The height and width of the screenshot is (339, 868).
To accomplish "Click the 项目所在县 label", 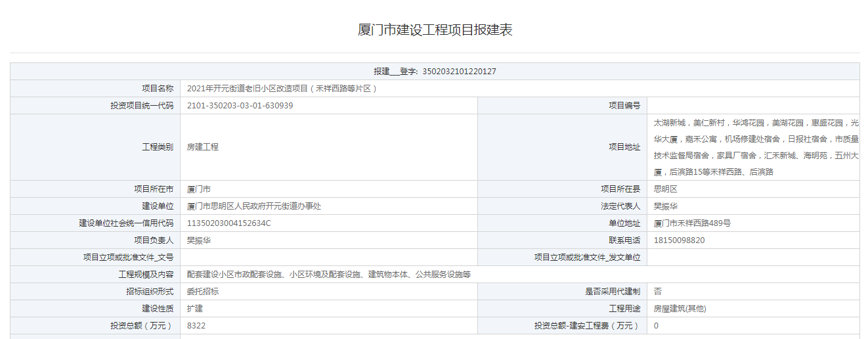I will (620, 189).
